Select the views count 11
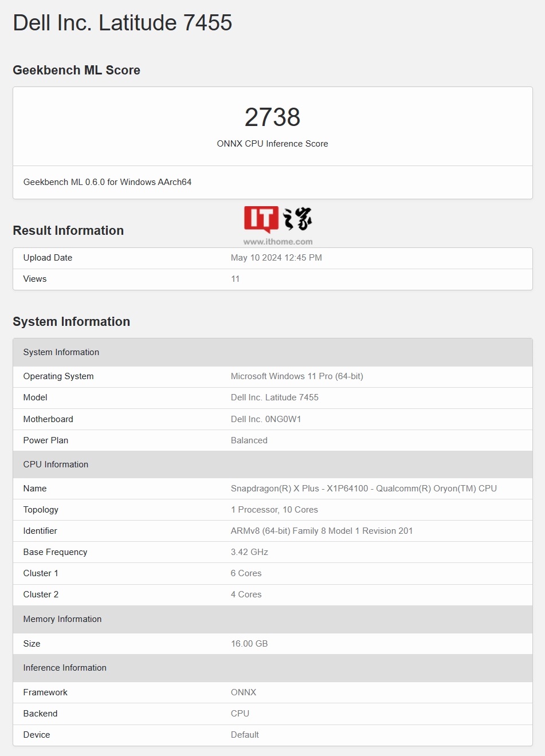The width and height of the screenshot is (545, 756). coord(235,279)
